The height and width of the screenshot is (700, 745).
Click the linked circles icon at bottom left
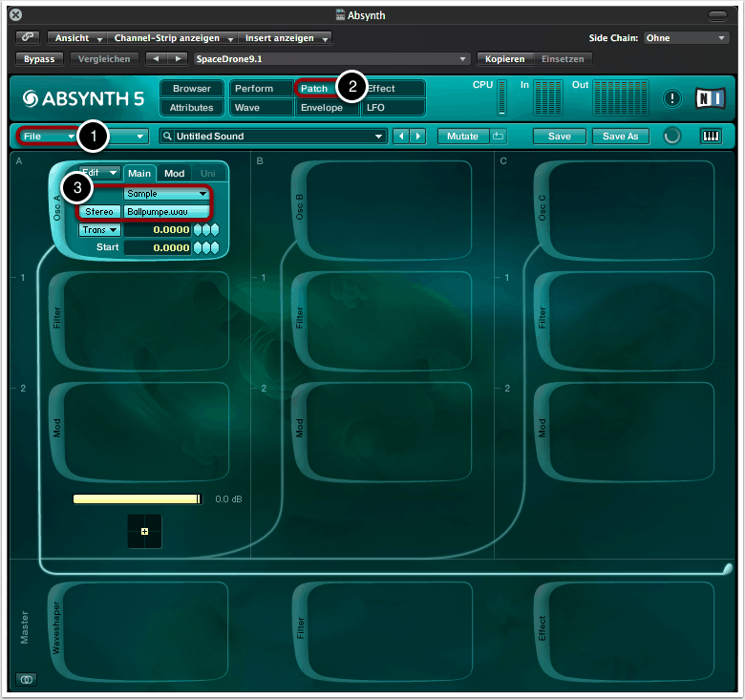(x=26, y=679)
